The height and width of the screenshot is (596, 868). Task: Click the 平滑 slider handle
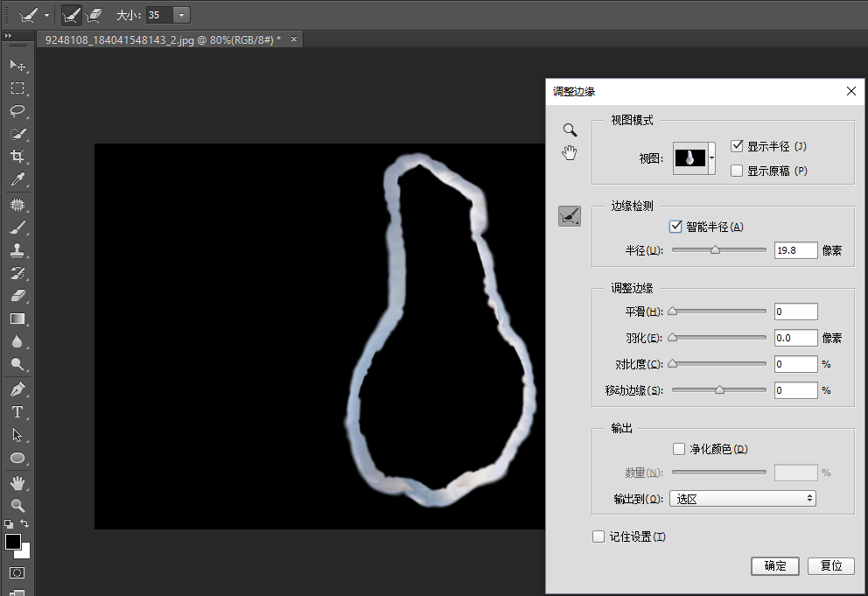click(673, 312)
